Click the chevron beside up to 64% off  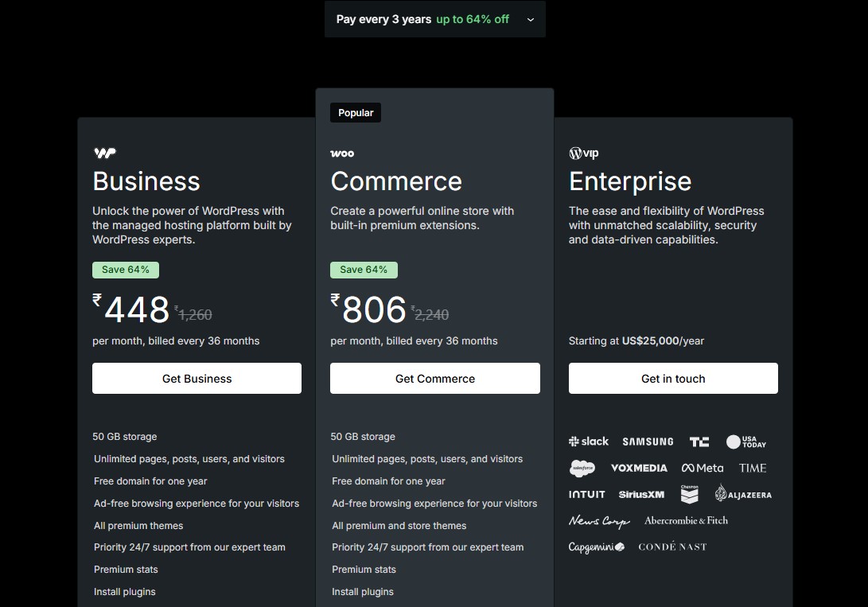(x=530, y=19)
